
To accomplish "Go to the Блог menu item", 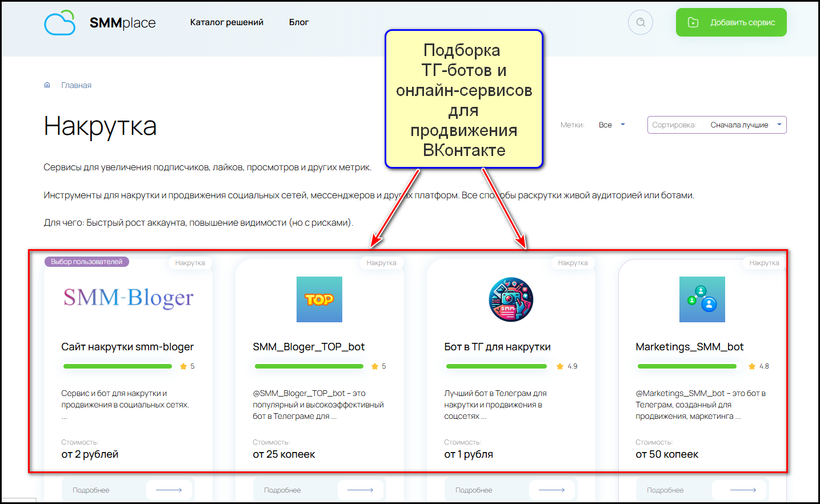I will (x=298, y=22).
